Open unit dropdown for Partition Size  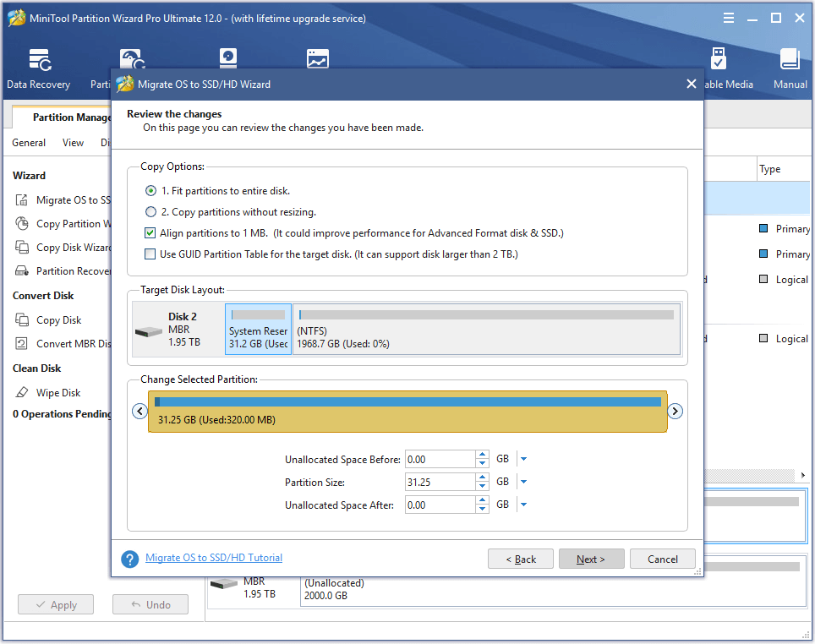(x=524, y=482)
